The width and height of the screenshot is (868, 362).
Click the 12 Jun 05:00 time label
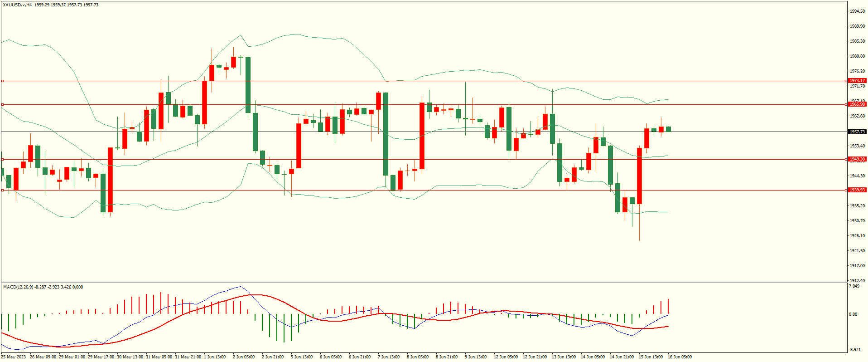[506, 357]
